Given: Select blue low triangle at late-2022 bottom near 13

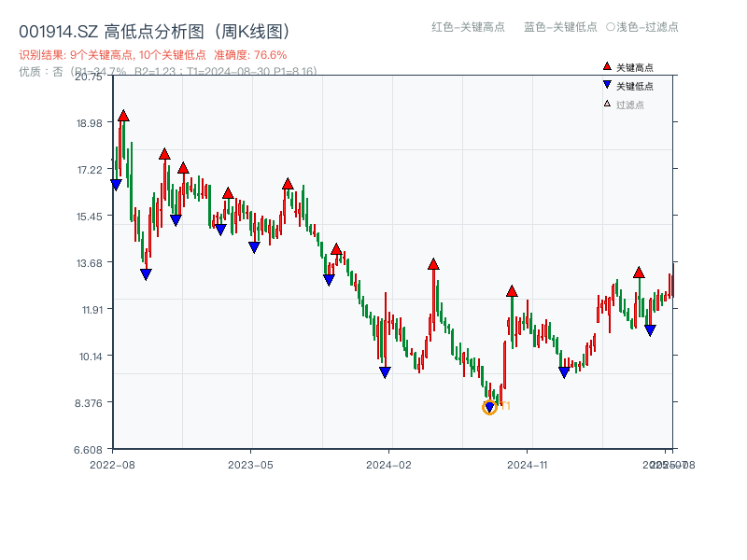Looking at the screenshot, I should pos(146,274).
